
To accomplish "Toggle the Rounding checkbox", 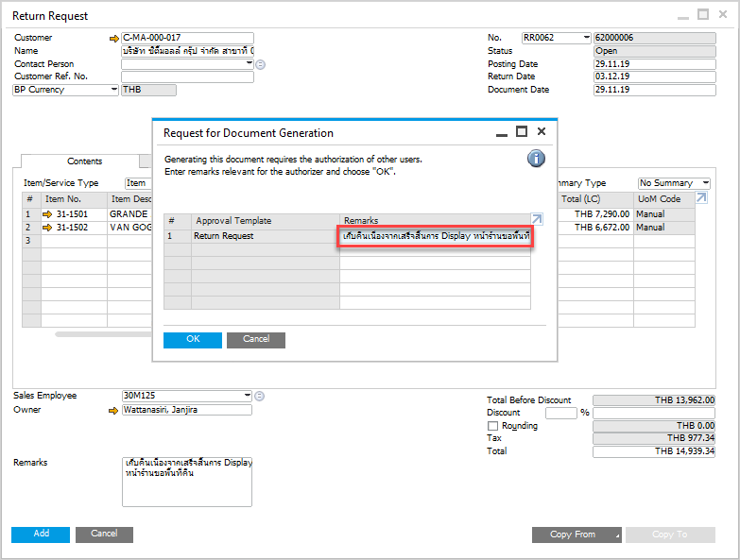I will point(492,426).
